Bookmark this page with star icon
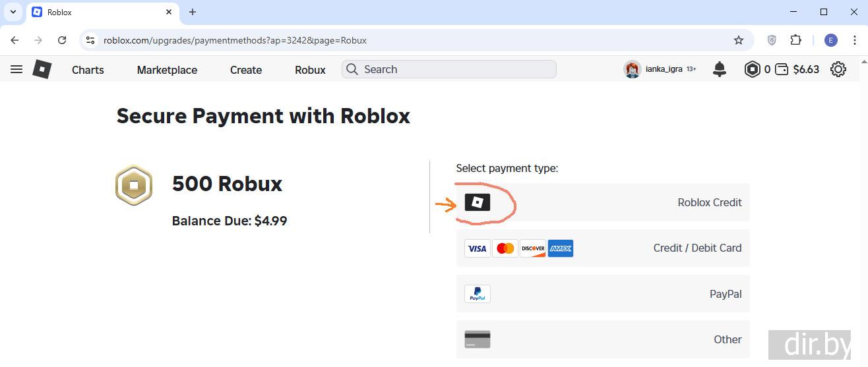This screenshot has height=367, width=868. [739, 40]
